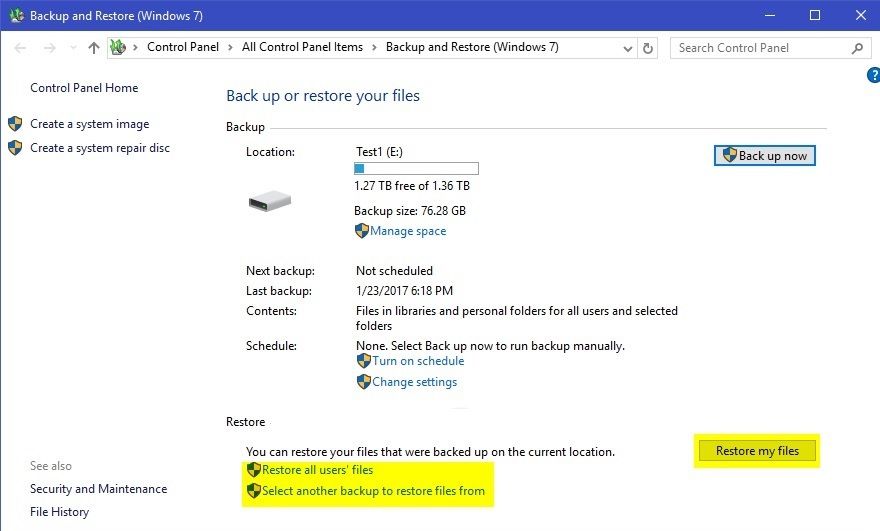Expand chevron after Control Panel breadcrumb

point(230,48)
